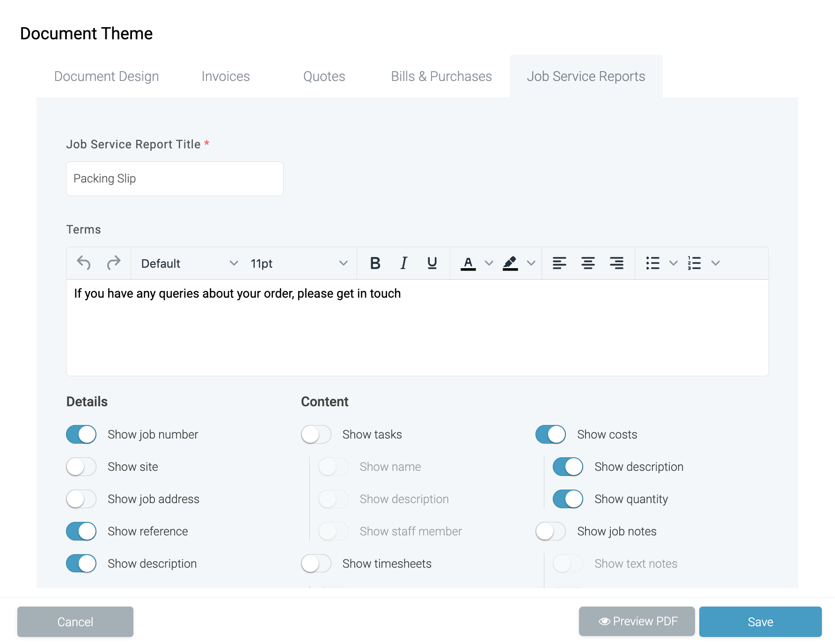Click the Preview PDF button

pyautogui.click(x=637, y=622)
